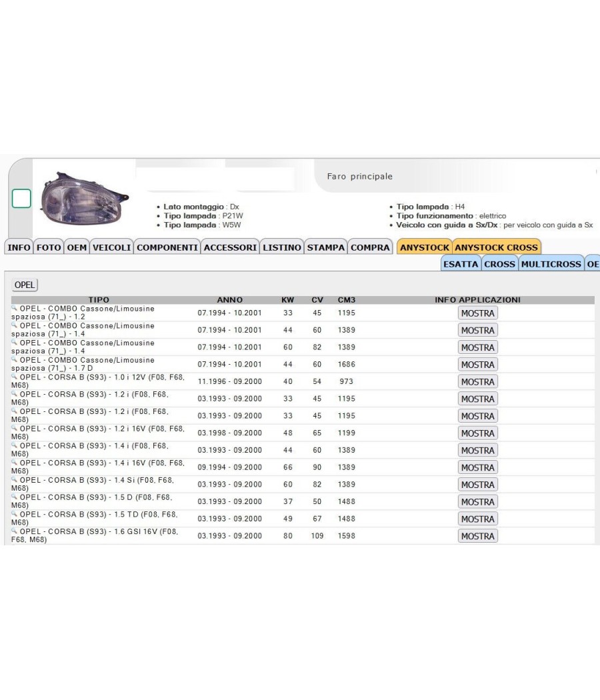Select the ANYSTOCK tab
The height and width of the screenshot is (700, 600).
click(425, 247)
